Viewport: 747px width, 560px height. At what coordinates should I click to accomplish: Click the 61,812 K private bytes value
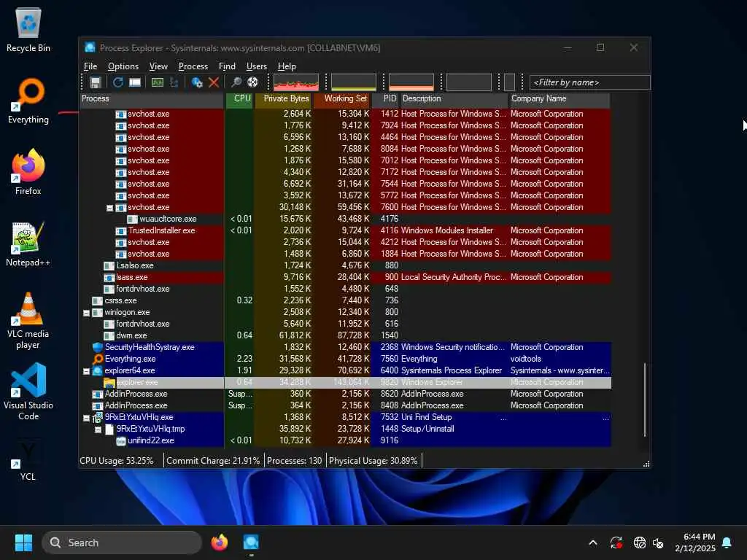295,335
